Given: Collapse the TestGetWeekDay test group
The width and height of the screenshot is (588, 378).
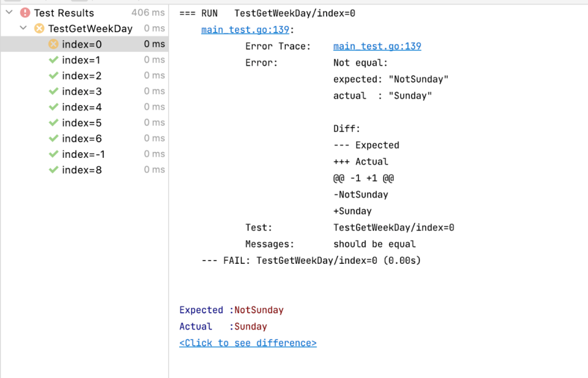Looking at the screenshot, I should 23,28.
